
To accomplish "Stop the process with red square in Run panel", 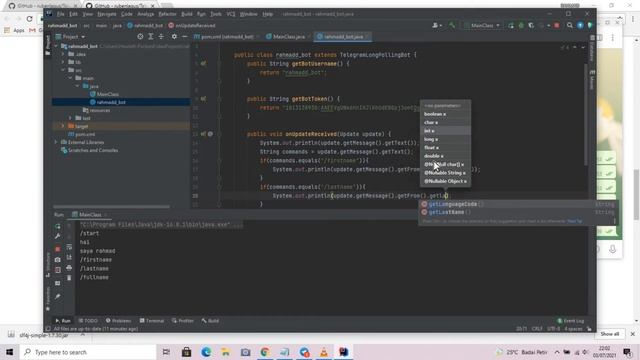I will 58,249.
